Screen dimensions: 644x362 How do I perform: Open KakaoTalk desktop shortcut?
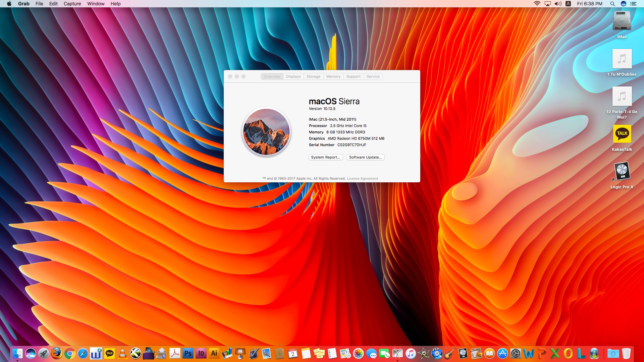[622, 134]
